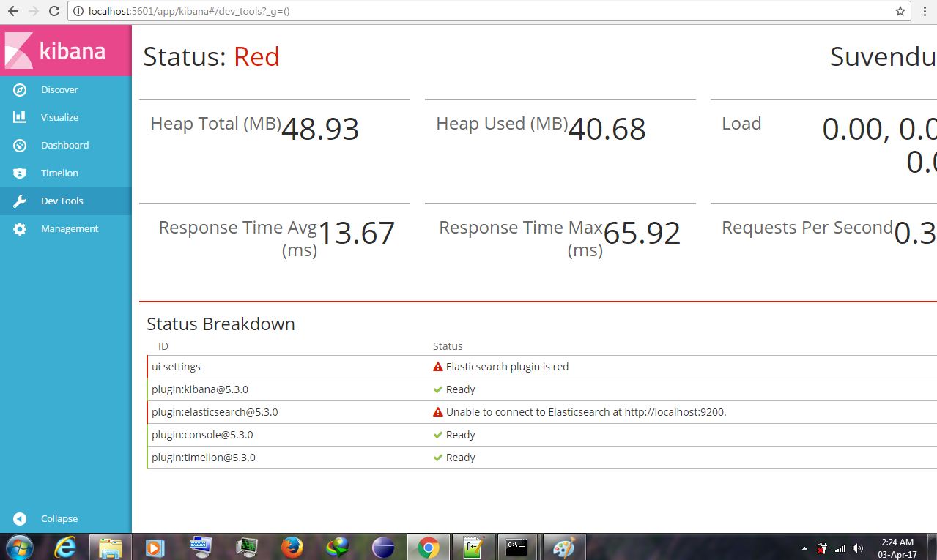Click the Dev Tools wrench icon
Image resolution: width=937 pixels, height=560 pixels.
tap(20, 201)
